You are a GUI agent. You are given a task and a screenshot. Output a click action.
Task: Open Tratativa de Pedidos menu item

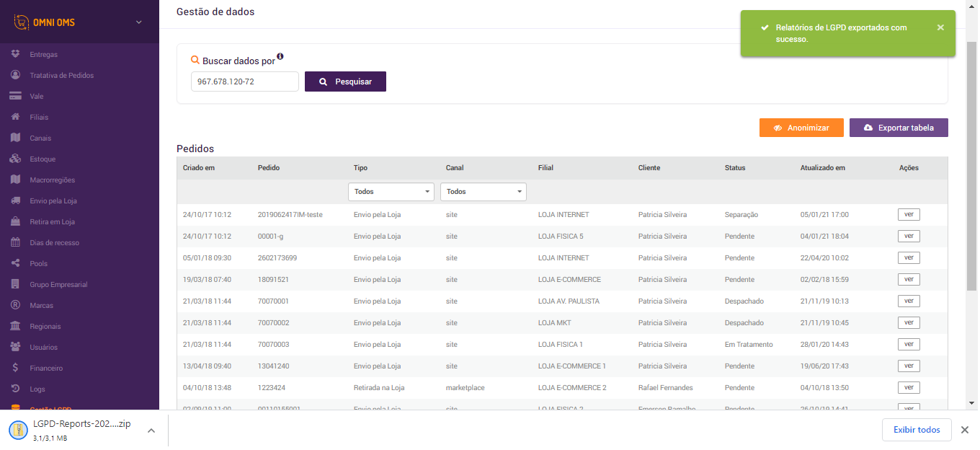click(62, 75)
